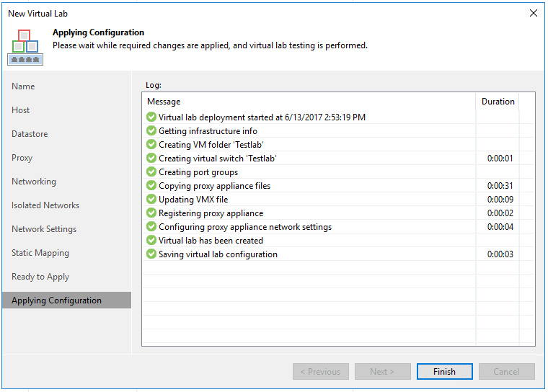The width and height of the screenshot is (548, 392).
Task: Click success icon for 'Saving virtual lab configuration'
Action: [x=151, y=254]
